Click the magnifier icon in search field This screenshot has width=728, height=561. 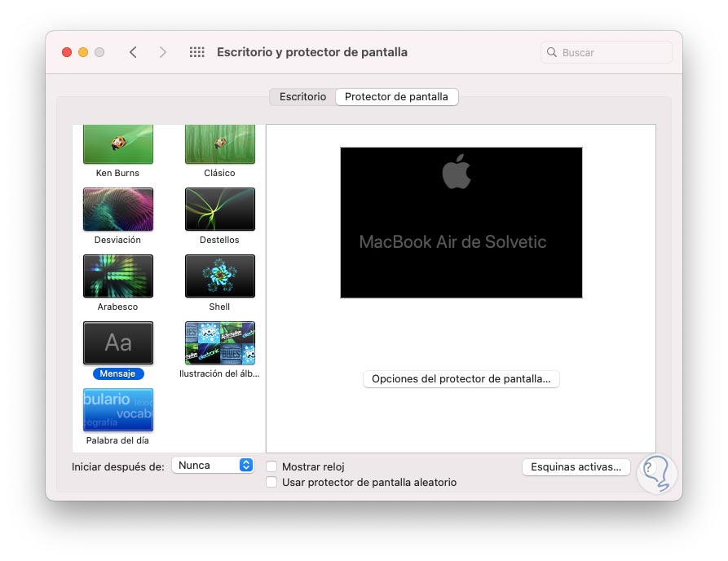pos(552,52)
